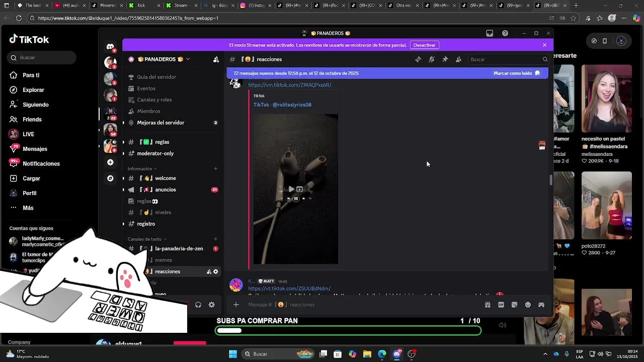Open Discord help question mark icon
Image resolution: width=644 pixels, height=362 pixels.
(505, 33)
